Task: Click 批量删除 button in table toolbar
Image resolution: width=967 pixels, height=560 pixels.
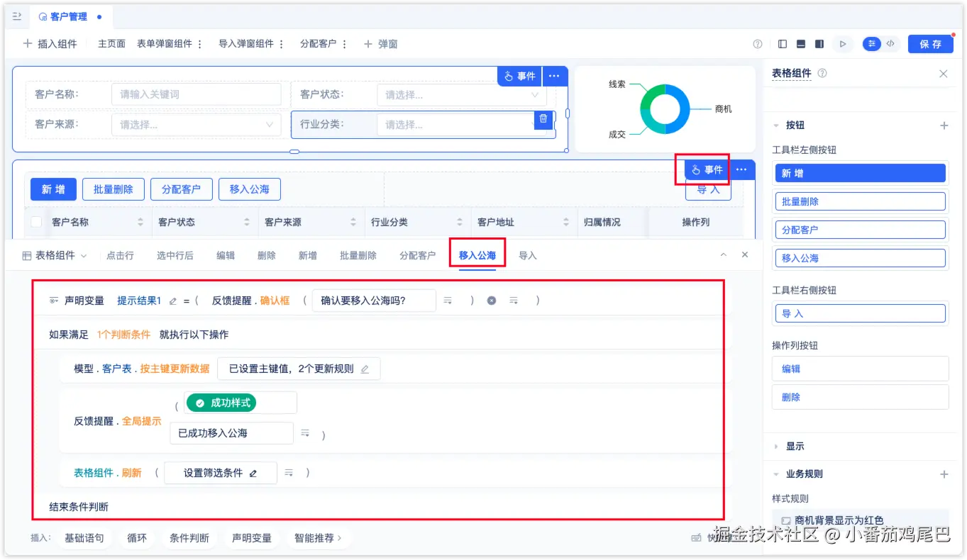Action: [x=114, y=189]
